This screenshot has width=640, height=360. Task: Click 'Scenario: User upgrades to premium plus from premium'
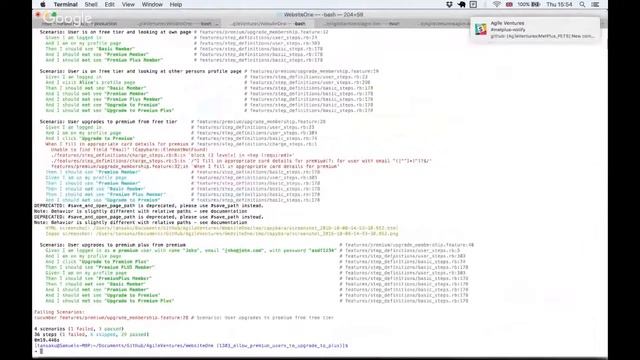pyautogui.click(x=112, y=245)
